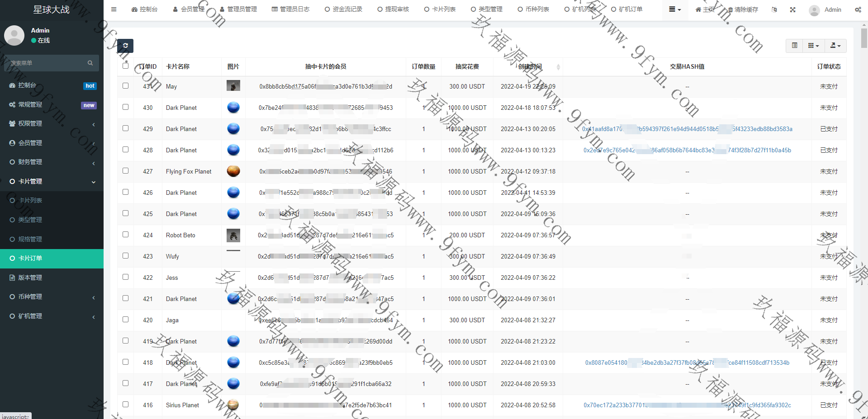Screen dimensions: 868x419
Task: Open the settings gears icon at top right
Action: coord(858,9)
